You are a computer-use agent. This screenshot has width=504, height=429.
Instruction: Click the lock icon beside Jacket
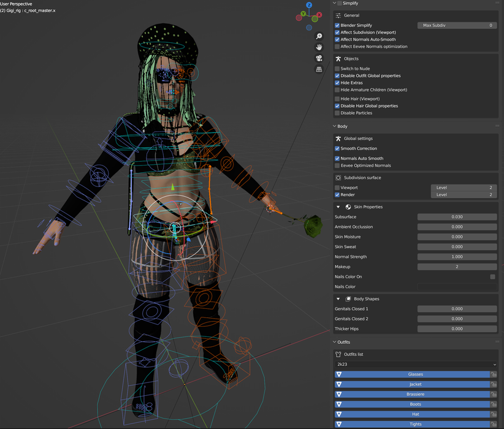494,384
